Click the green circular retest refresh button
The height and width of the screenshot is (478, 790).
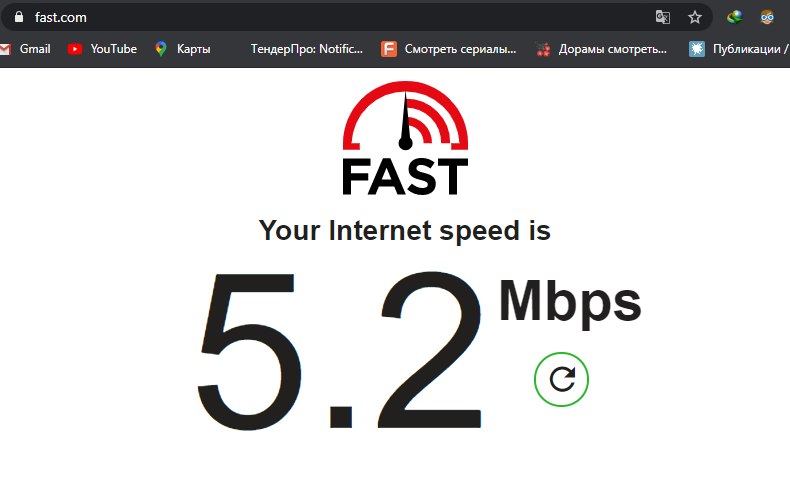pyautogui.click(x=561, y=379)
